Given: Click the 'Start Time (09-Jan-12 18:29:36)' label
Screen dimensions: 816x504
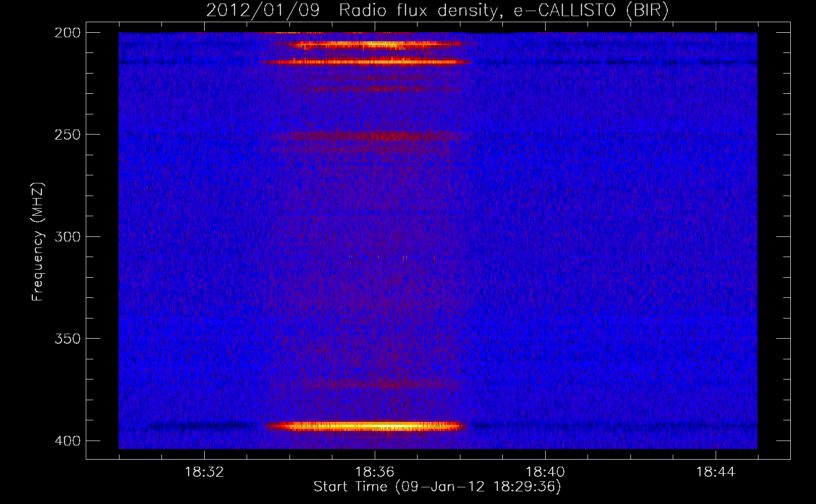Looking at the screenshot, I should click(437, 487).
